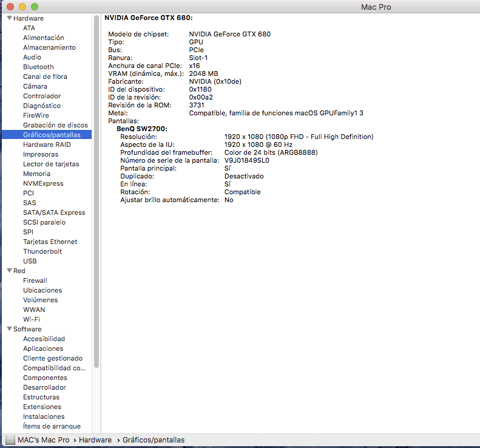Click the BenQ SW2700 display heading

pos(142,129)
